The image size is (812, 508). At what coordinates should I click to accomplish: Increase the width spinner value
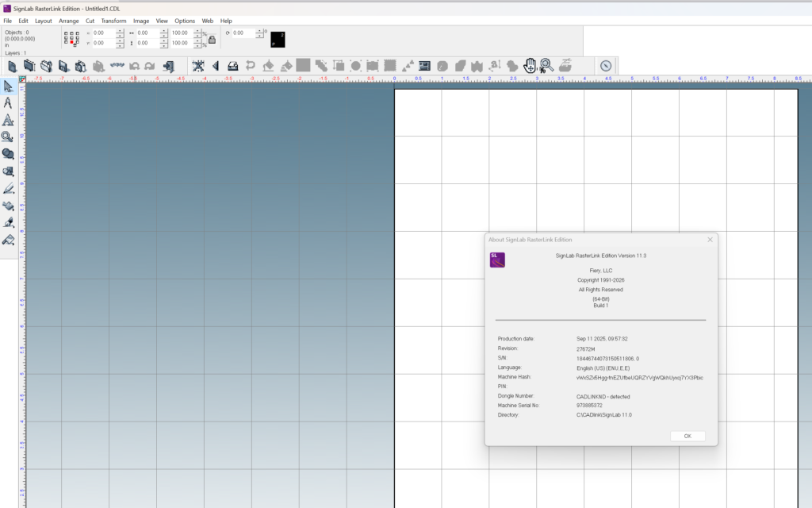click(x=163, y=31)
